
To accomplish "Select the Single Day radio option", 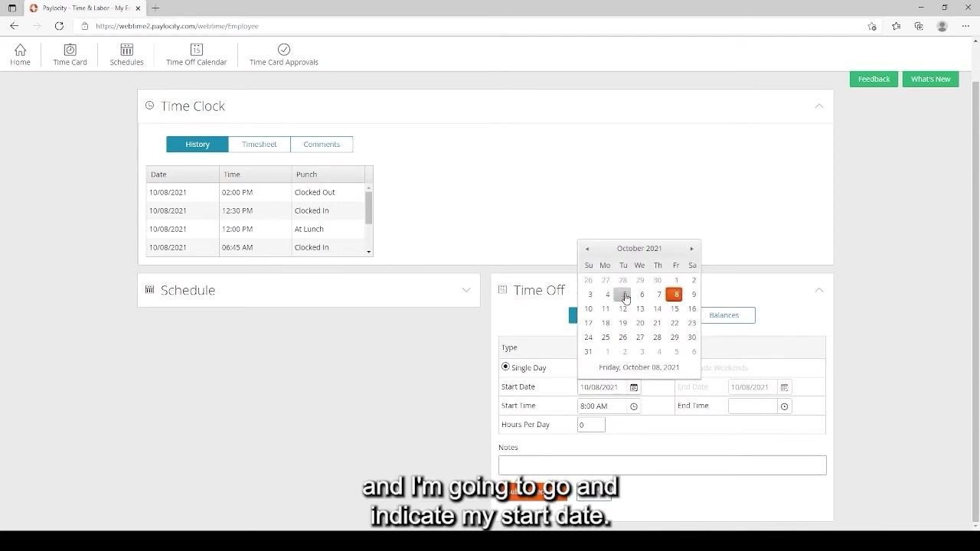I will pos(505,367).
